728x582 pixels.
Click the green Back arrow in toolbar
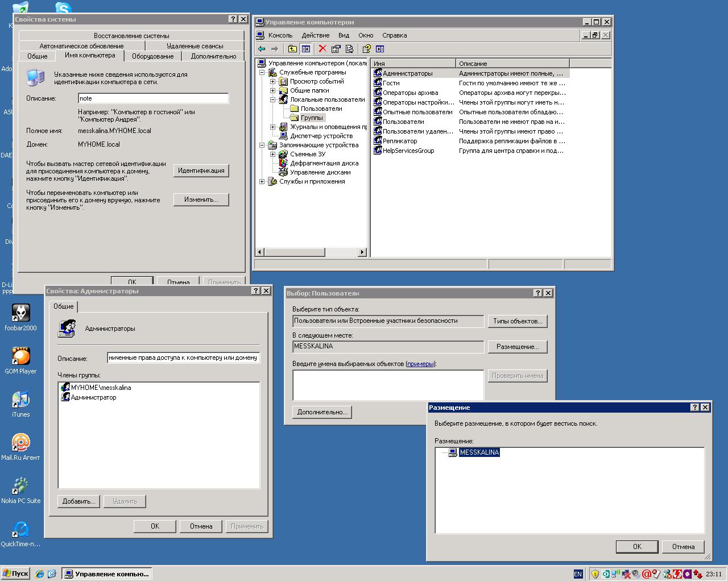262,49
